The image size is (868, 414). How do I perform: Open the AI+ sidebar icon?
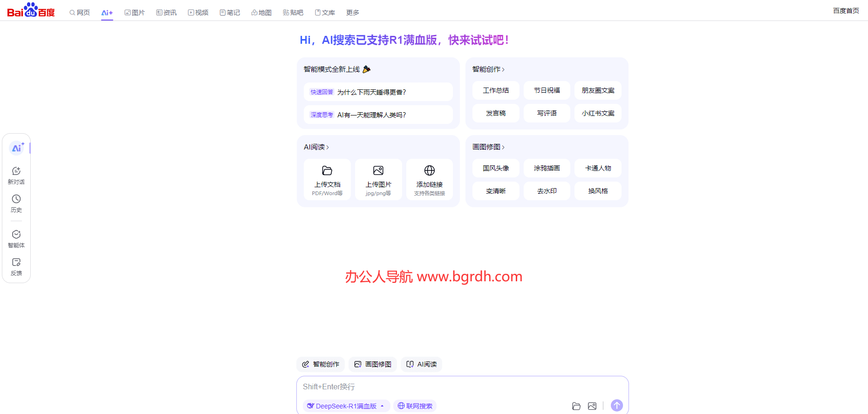click(17, 148)
